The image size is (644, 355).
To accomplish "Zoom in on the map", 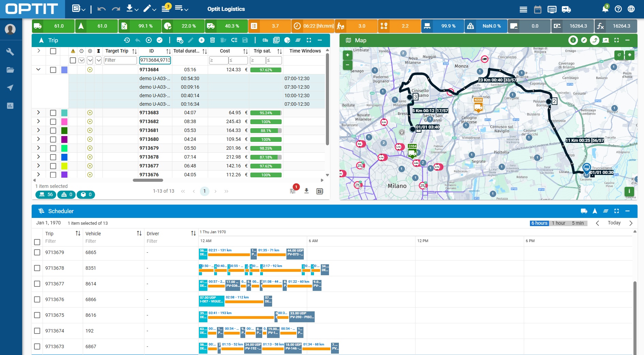I will point(347,55).
